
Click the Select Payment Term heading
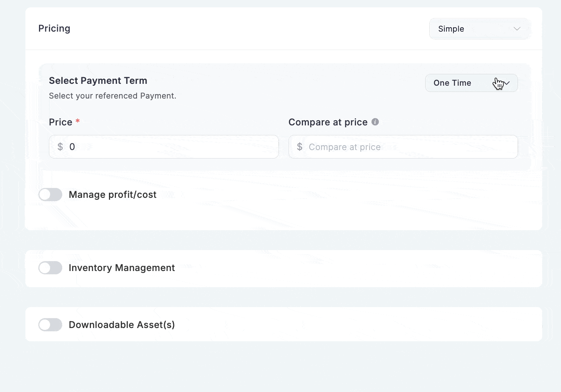click(98, 81)
